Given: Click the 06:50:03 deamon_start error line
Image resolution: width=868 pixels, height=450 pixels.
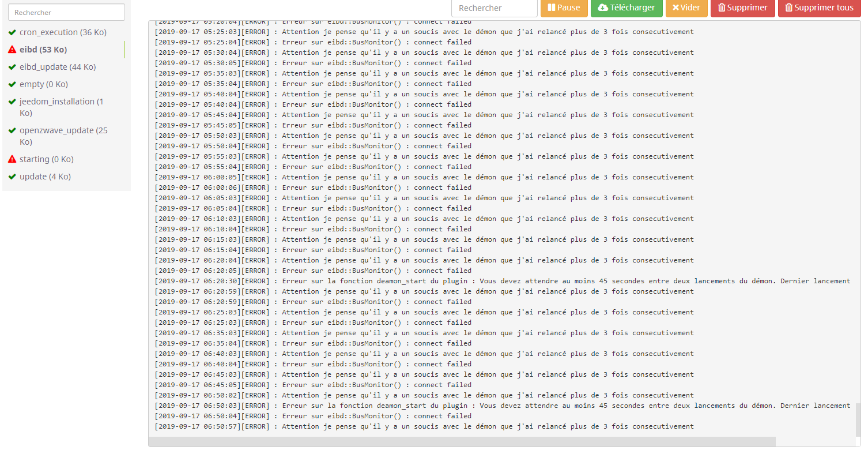Looking at the screenshot, I should [x=503, y=406].
